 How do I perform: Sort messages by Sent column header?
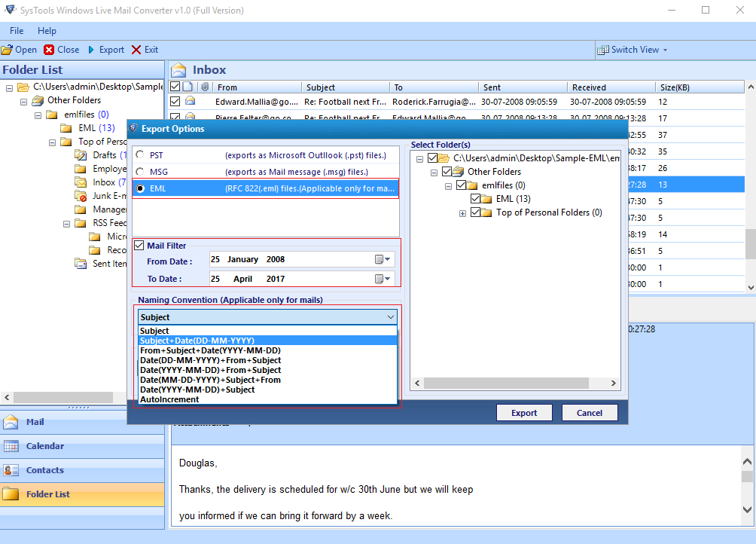pyautogui.click(x=523, y=87)
